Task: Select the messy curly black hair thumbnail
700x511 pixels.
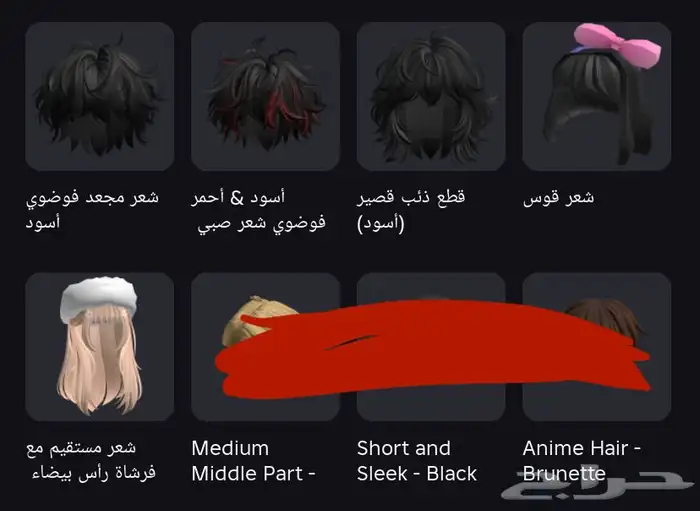Action: pos(100,96)
